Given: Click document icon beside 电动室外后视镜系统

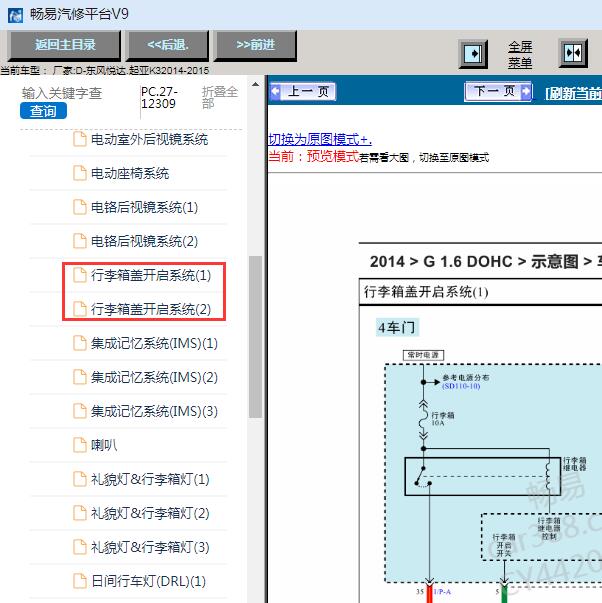Looking at the screenshot, I should 80,139.
